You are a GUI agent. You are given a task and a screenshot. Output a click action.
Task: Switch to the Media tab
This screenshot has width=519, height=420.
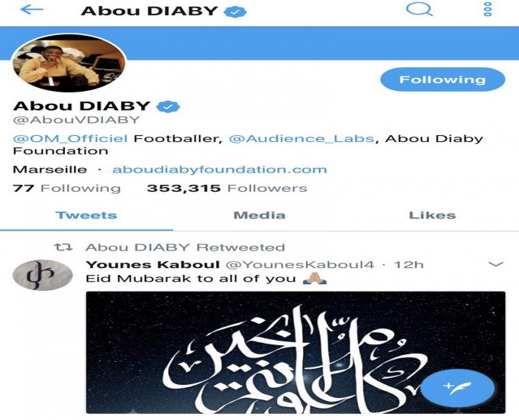click(x=259, y=215)
